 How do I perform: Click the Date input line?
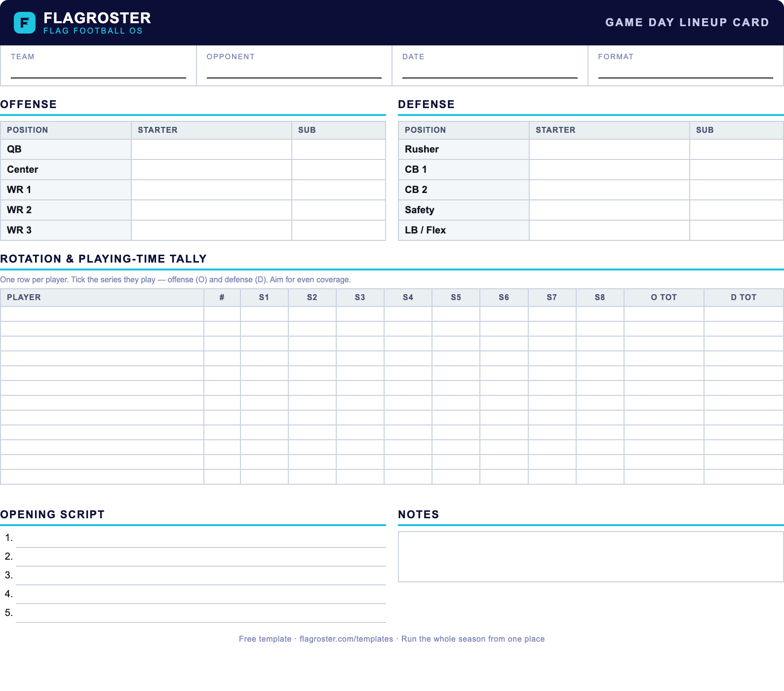[x=490, y=72]
